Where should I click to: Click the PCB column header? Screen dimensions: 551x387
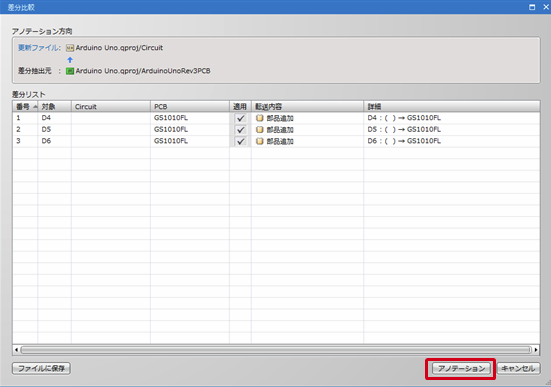(x=190, y=107)
